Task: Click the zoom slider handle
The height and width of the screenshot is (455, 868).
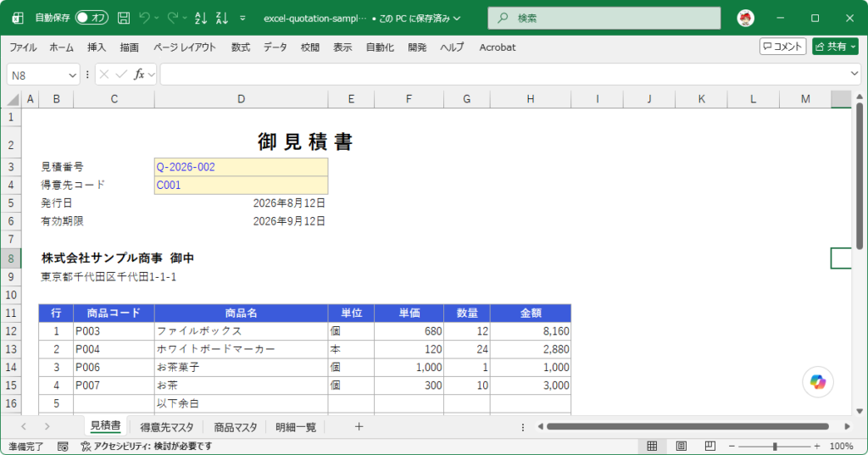Action: point(775,447)
